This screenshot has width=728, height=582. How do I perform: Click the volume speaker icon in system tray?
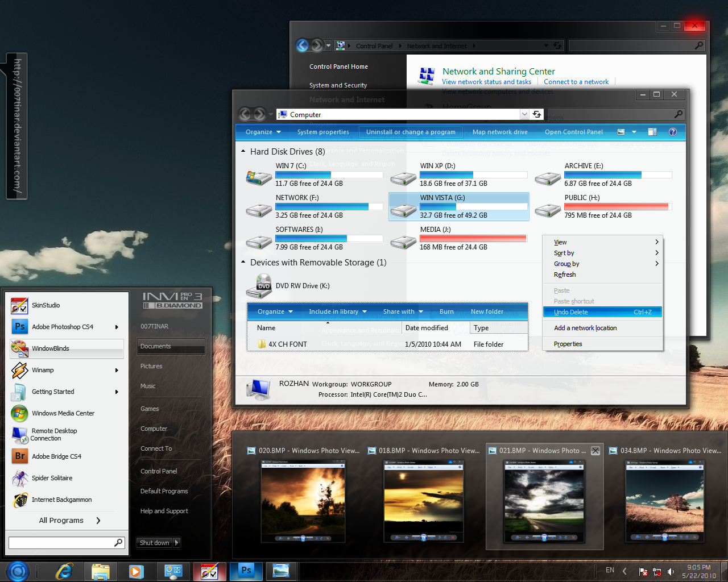[671, 572]
